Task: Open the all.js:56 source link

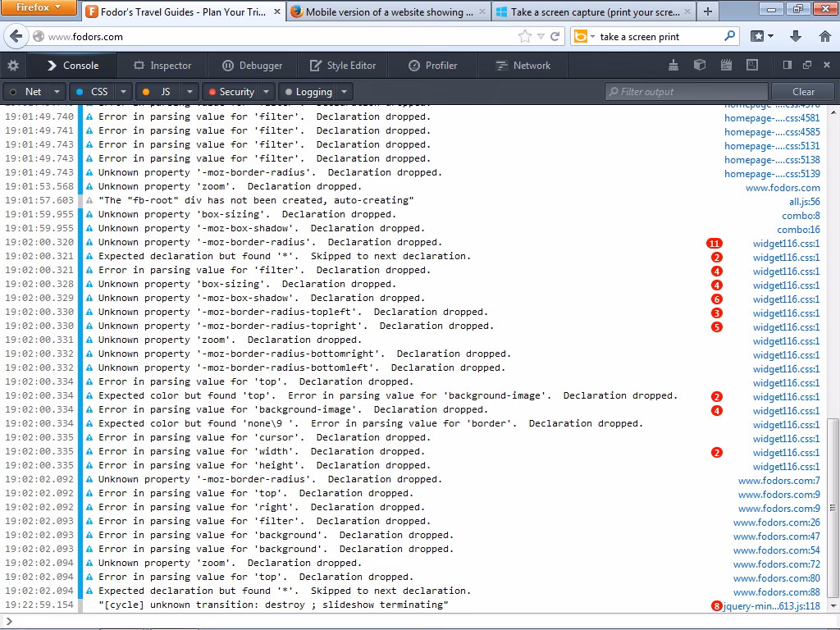Action: pyautogui.click(x=804, y=202)
